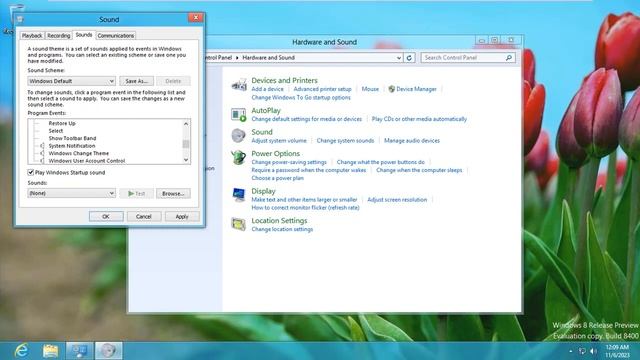Toggle Play Windows Startup sound checkbox
Screen dimensions: 640x360
click(31, 172)
